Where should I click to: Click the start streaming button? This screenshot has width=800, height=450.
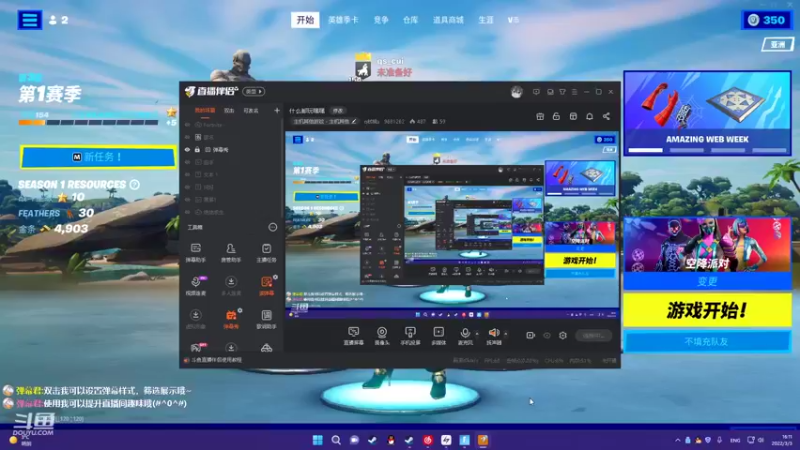click(x=593, y=335)
